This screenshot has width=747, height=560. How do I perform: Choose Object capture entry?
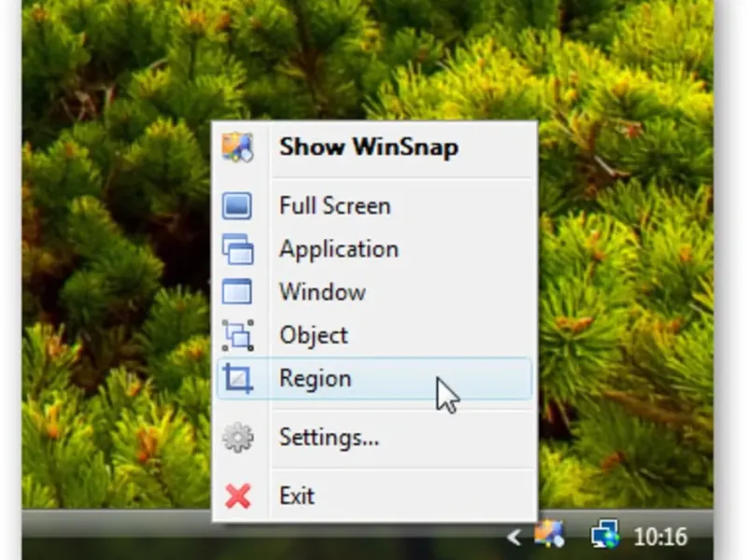coord(374,335)
